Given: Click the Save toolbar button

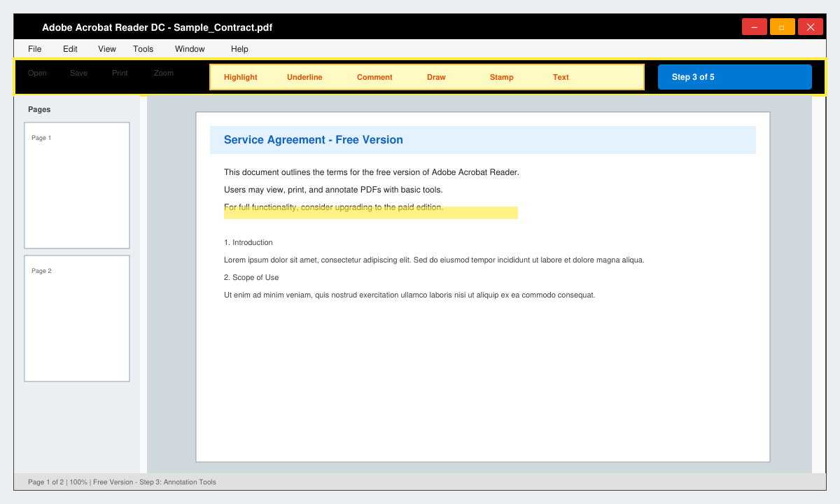Looking at the screenshot, I should (78, 73).
